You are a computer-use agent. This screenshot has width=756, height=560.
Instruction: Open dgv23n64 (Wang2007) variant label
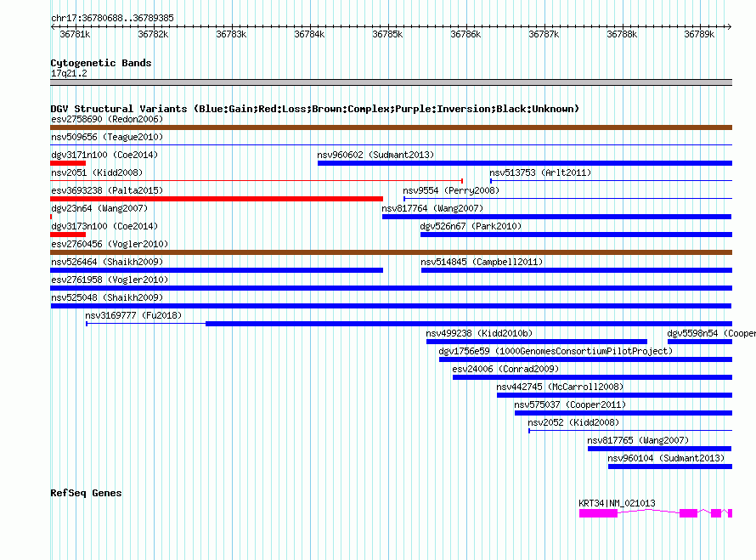99,208
